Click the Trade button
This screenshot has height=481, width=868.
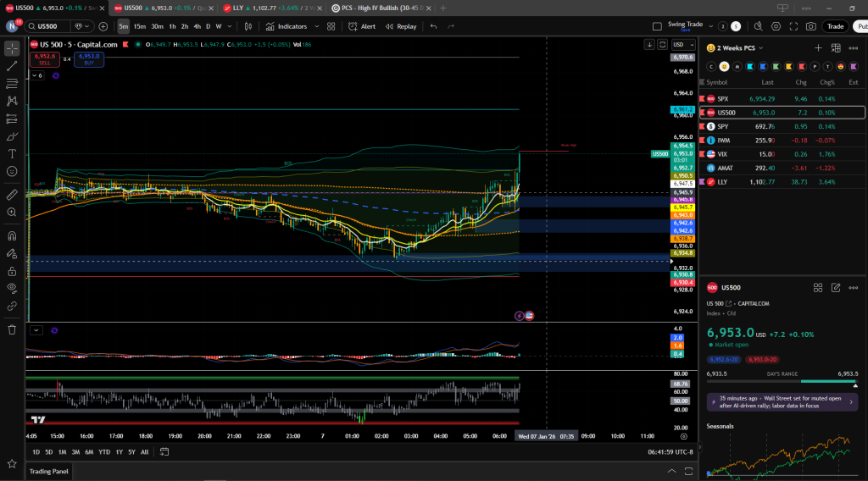click(x=835, y=26)
